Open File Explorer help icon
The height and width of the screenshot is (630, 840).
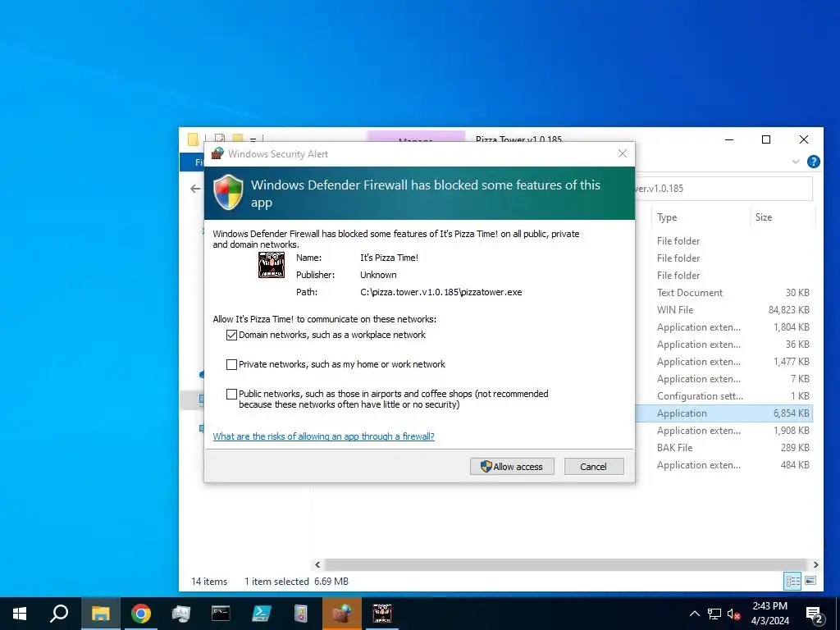coord(813,162)
